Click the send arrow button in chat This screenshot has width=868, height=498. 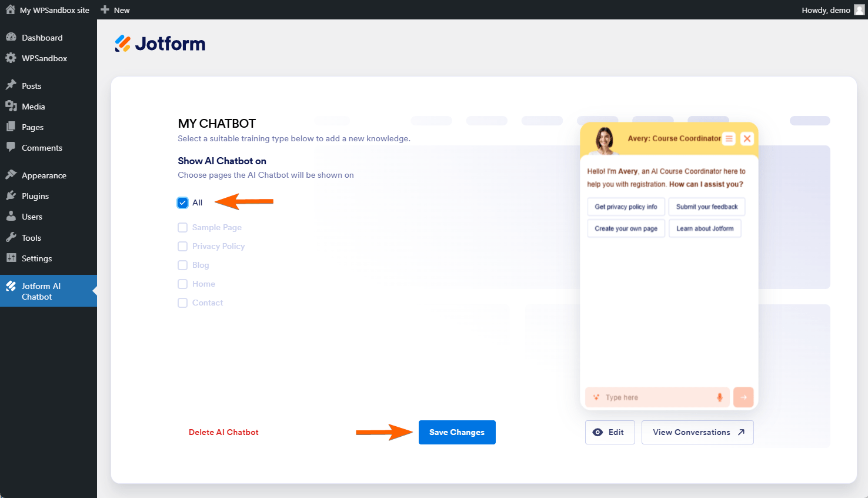pyautogui.click(x=744, y=397)
